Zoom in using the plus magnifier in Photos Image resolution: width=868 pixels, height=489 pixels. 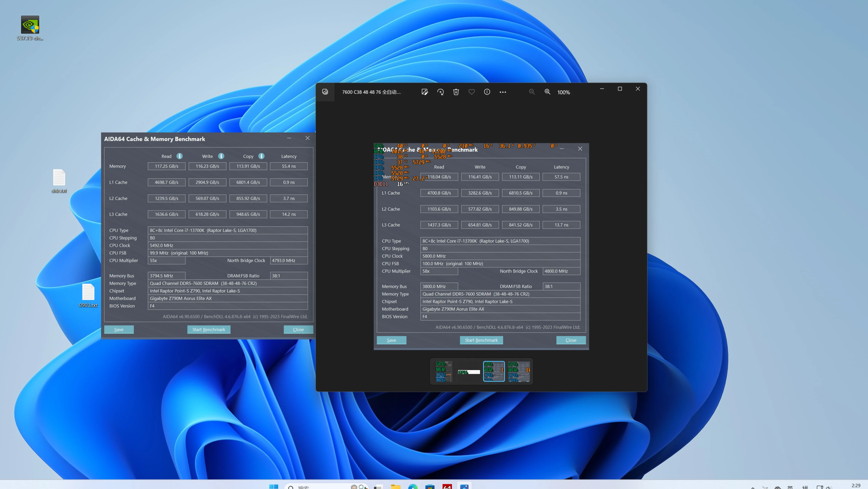click(547, 92)
